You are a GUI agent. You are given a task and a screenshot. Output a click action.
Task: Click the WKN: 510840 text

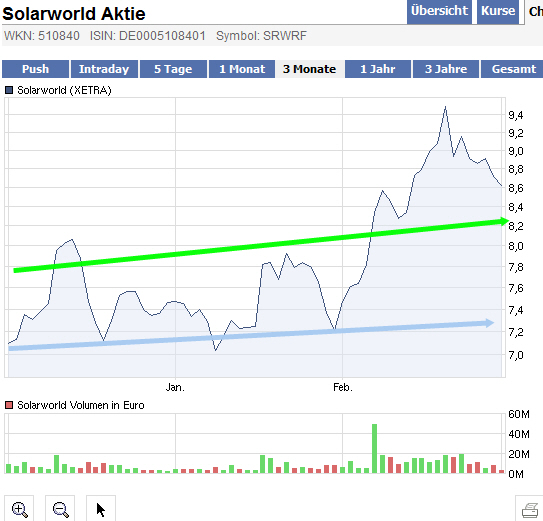click(x=42, y=36)
